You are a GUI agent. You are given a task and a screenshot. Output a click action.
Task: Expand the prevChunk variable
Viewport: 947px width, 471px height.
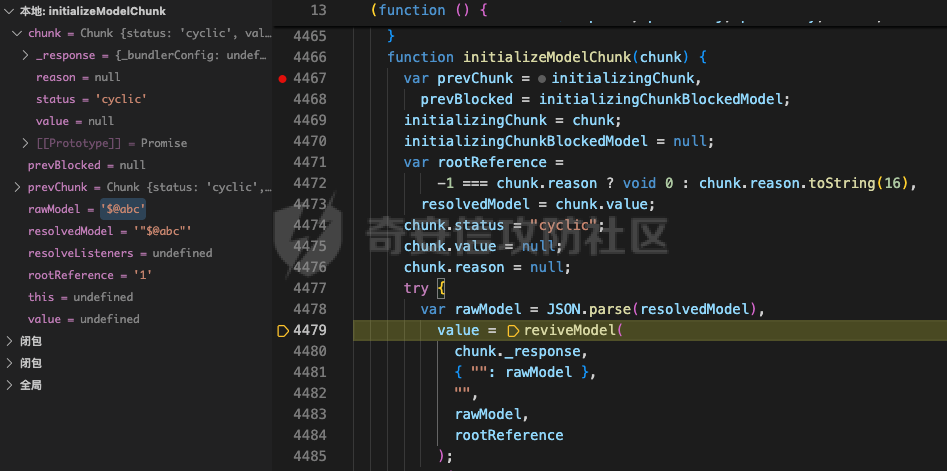(17, 187)
